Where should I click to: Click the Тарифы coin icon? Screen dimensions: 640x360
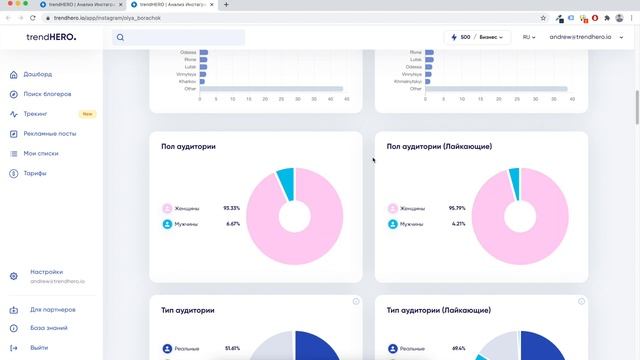coord(13,173)
